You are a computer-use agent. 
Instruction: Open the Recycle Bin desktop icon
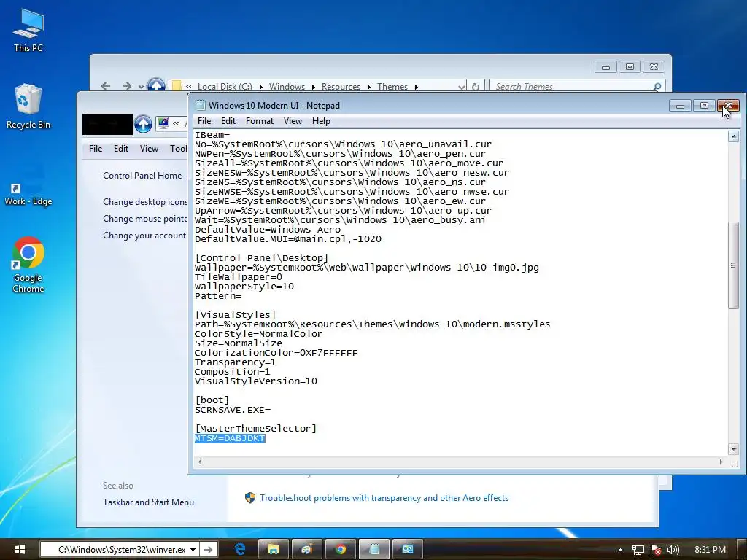(28, 106)
